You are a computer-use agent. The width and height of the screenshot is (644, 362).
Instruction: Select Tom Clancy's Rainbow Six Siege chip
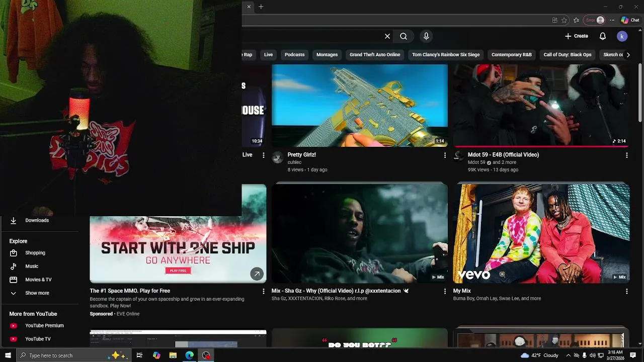coord(446,55)
